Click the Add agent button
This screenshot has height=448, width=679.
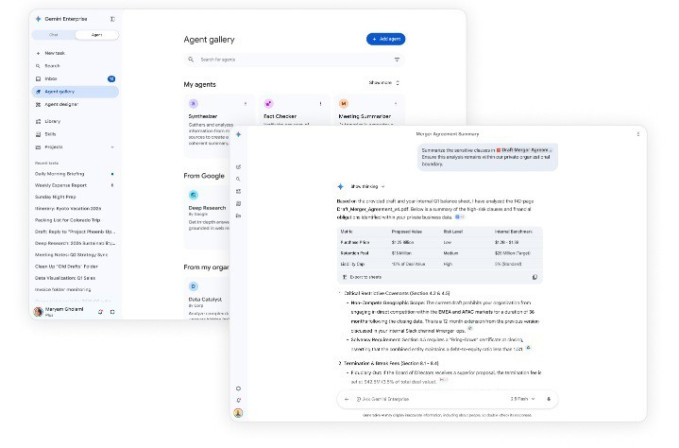pyautogui.click(x=385, y=39)
